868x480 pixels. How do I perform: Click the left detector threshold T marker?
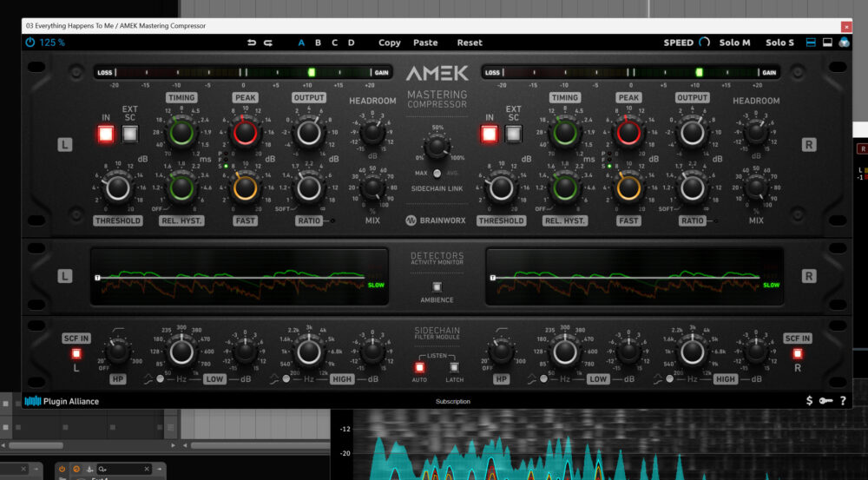(x=97, y=278)
